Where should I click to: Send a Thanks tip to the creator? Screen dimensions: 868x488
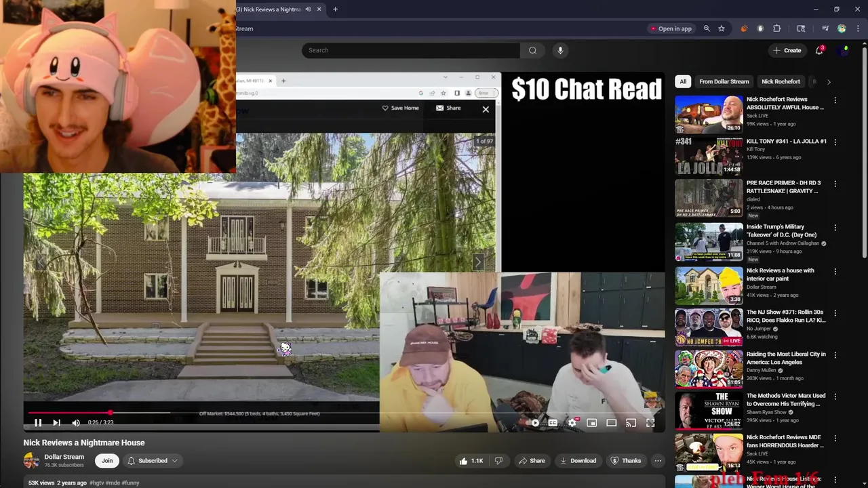(625, 461)
